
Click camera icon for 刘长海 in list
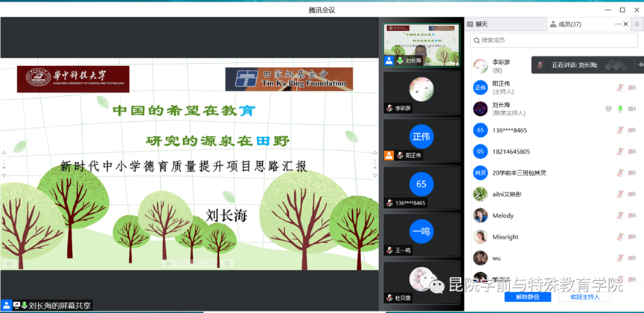[x=632, y=109]
